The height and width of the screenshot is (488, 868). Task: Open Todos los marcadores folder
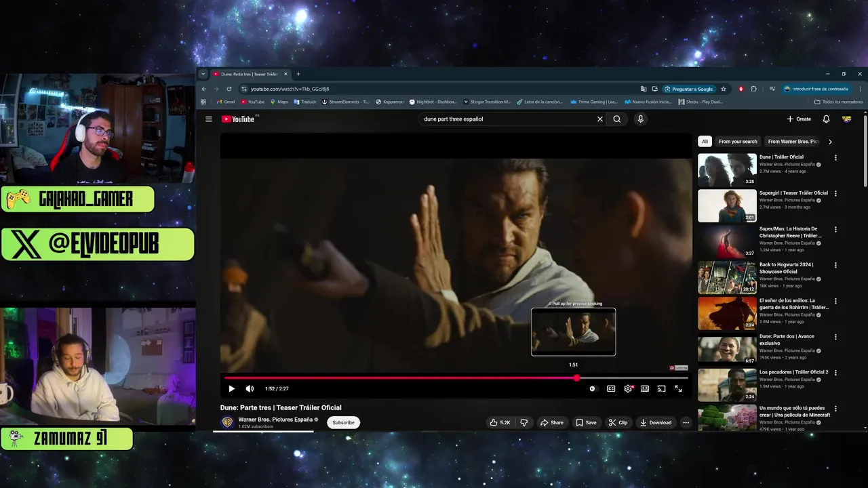tap(839, 102)
